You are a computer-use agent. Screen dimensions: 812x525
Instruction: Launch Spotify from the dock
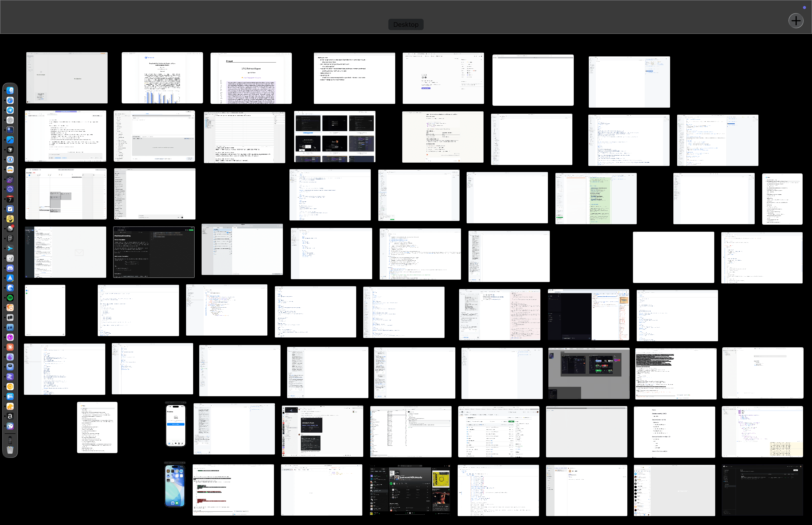point(10,298)
